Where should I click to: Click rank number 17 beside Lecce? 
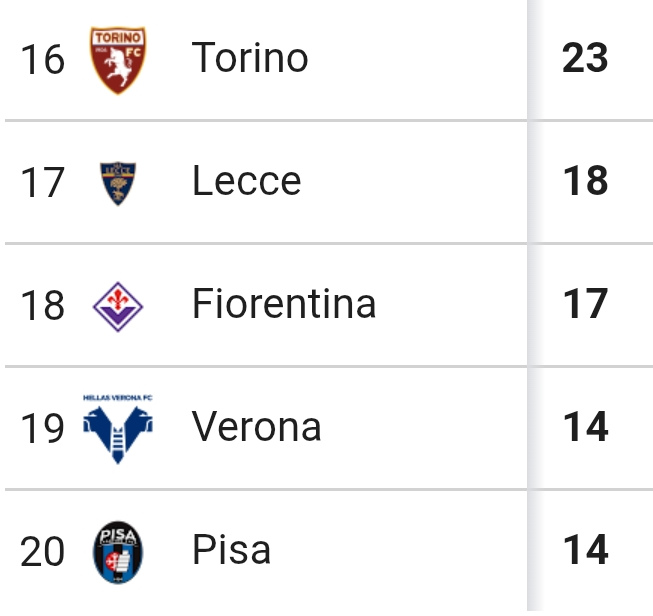click(42, 183)
